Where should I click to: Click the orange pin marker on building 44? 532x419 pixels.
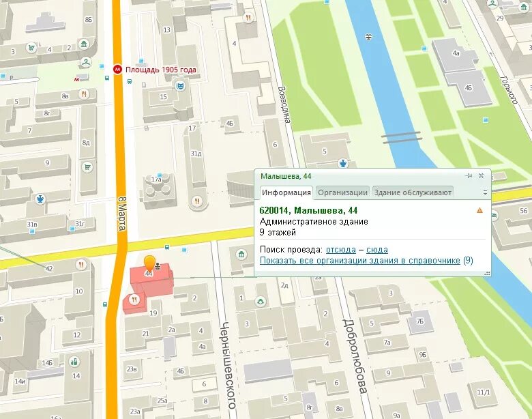tap(149, 263)
